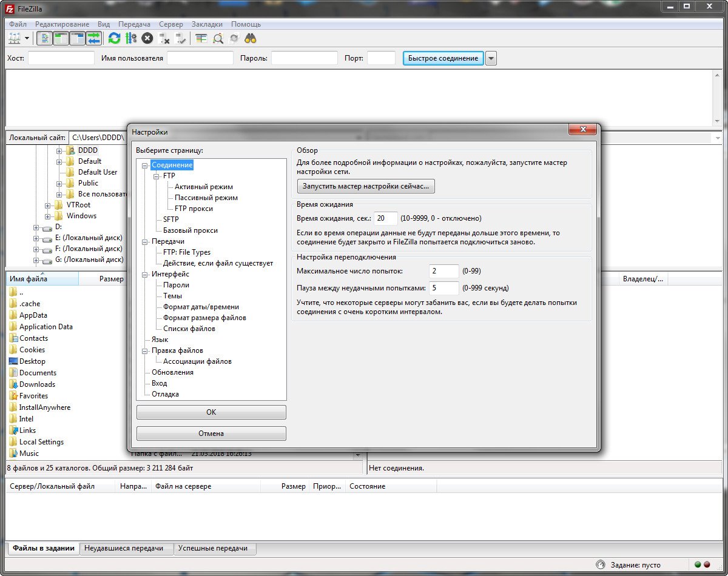Click the Contacts folder icon
The image size is (728, 576).
13,338
